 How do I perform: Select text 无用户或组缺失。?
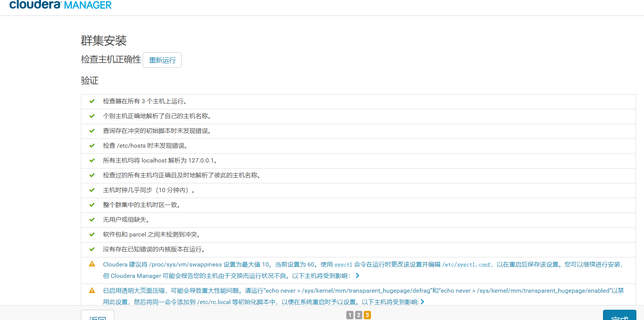pyautogui.click(x=126, y=220)
